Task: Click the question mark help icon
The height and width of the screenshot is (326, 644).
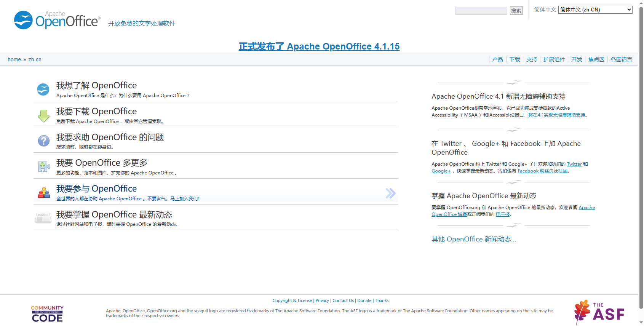Action: pos(44,141)
